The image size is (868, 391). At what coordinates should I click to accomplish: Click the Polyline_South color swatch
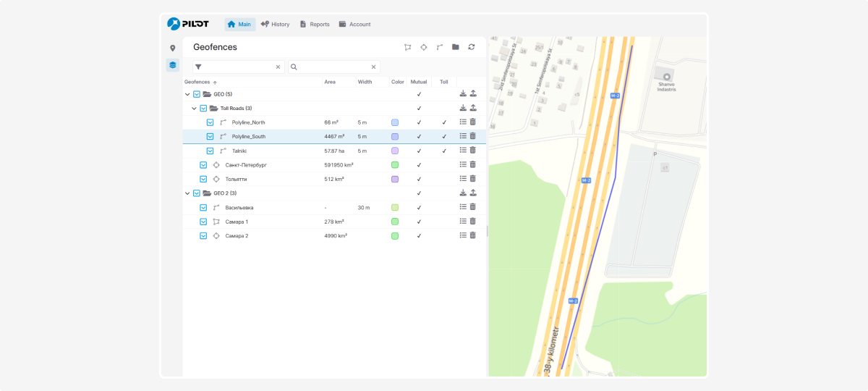point(395,136)
